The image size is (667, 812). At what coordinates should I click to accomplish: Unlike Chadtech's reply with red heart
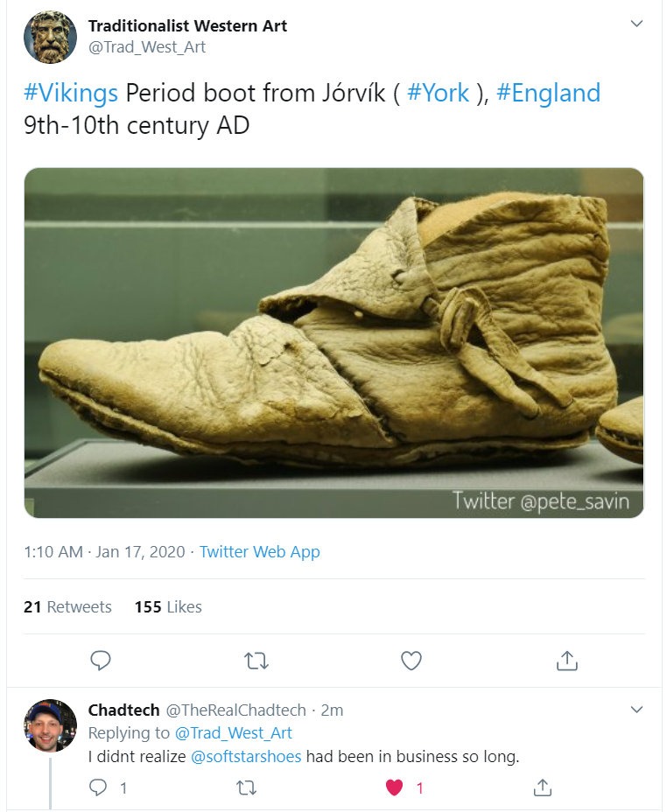pyautogui.click(x=395, y=787)
